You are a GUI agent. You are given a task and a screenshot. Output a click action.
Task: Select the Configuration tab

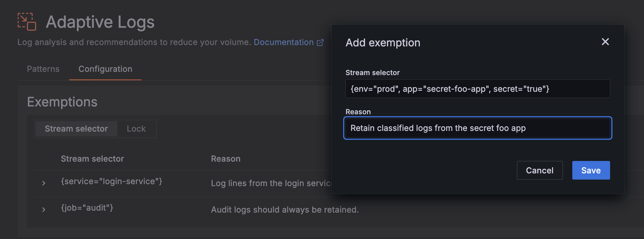[x=105, y=69]
